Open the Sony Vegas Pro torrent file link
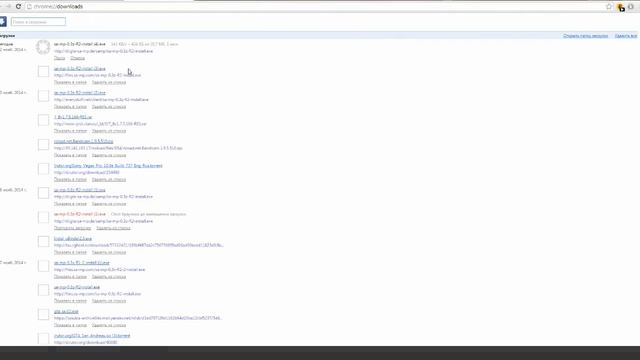 (x=108, y=166)
